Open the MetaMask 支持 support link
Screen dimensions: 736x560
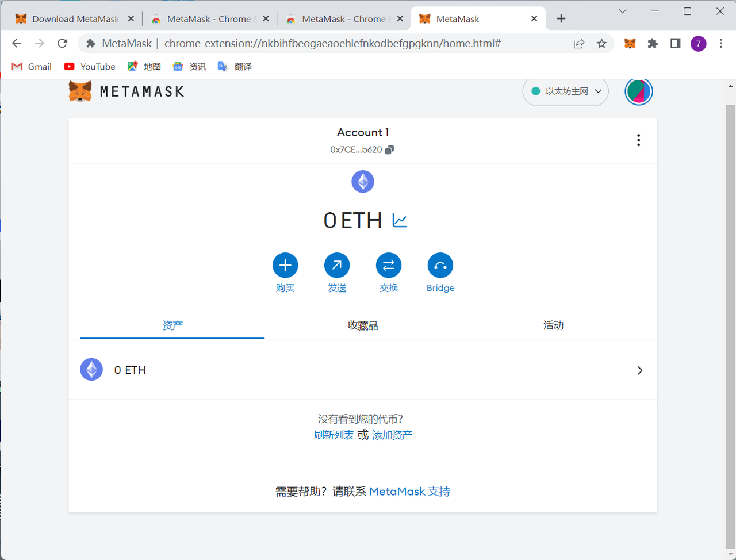pos(410,492)
